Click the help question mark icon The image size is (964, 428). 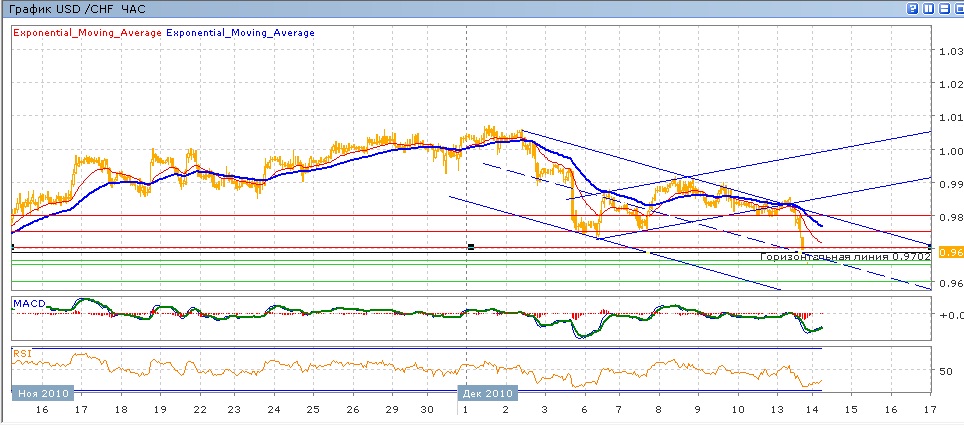coord(913,8)
